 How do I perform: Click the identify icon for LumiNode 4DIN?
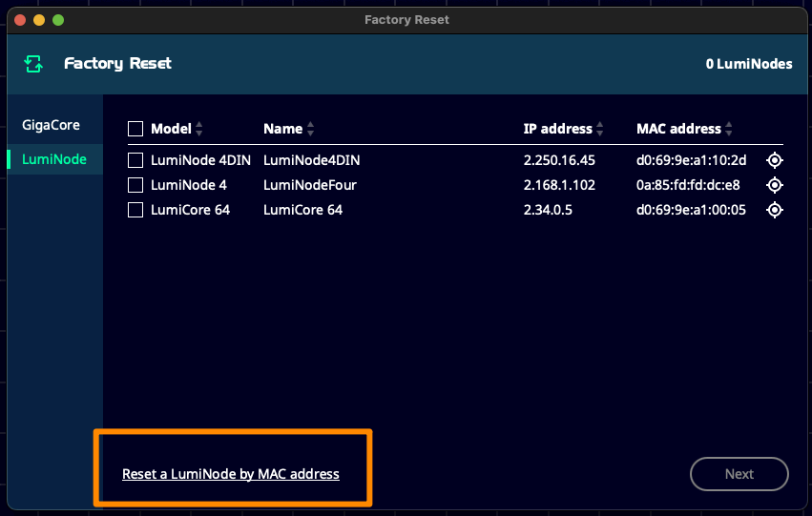(x=775, y=160)
